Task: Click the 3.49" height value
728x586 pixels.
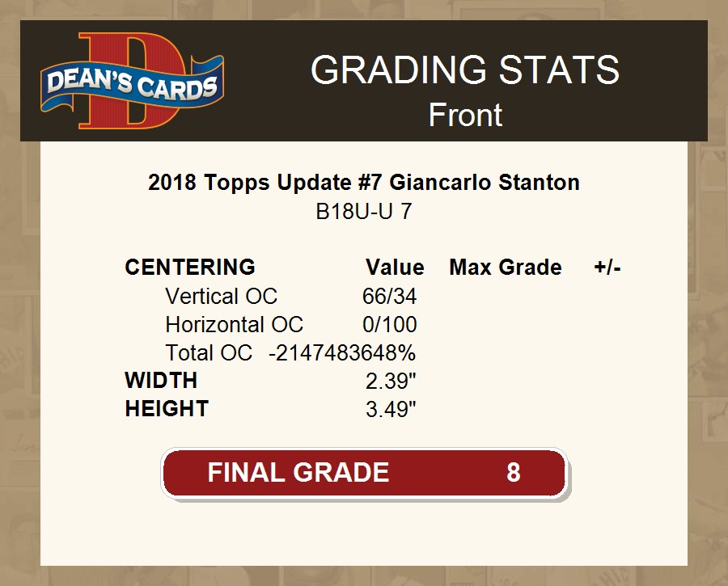Action: point(391,409)
